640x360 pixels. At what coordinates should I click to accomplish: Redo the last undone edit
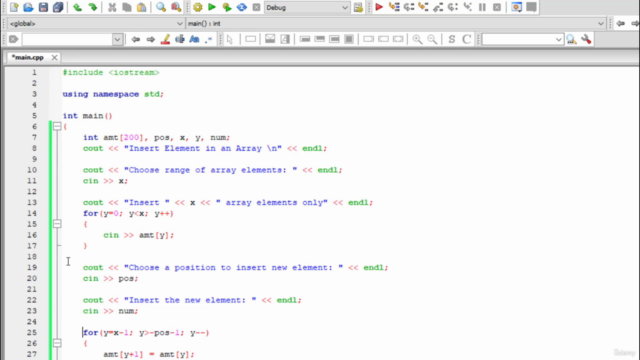93,7
